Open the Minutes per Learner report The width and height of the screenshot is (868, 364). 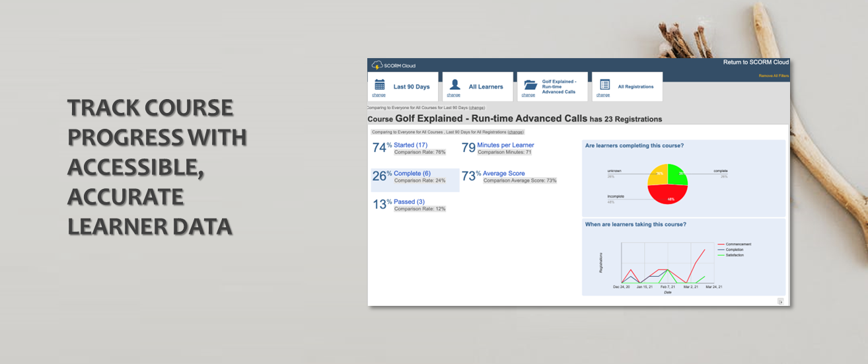[505, 145]
